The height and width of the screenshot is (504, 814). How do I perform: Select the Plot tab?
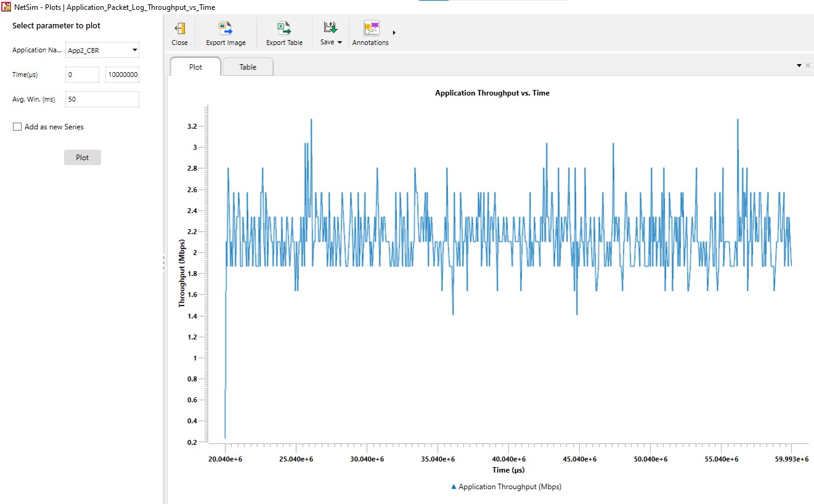[195, 67]
